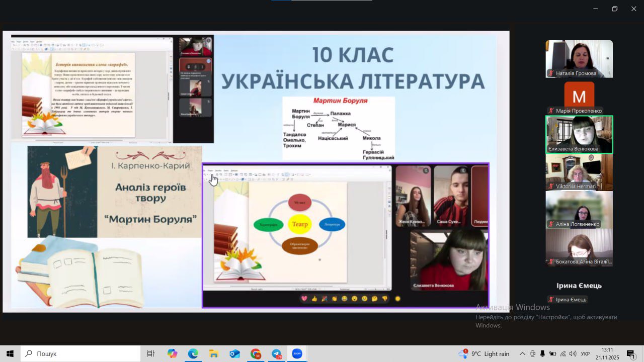Screen dimensions: 644x362
Task: Open File Explorer from taskbar
Action: tap(214, 354)
